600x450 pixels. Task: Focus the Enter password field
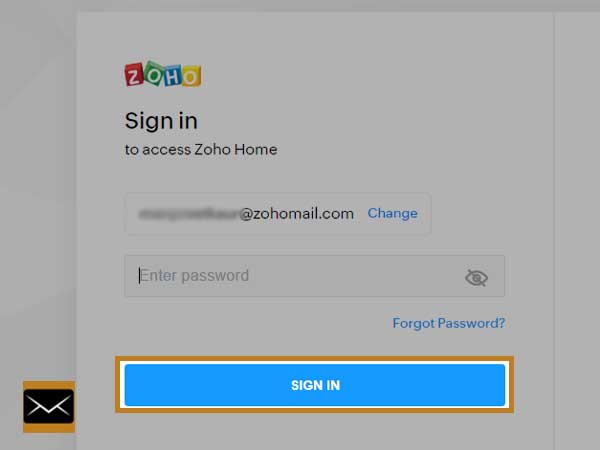pos(315,276)
